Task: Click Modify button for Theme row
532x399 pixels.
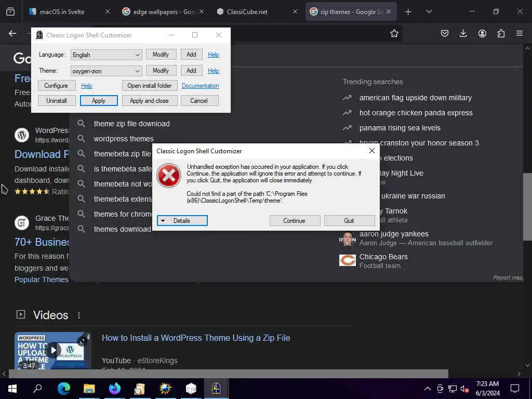Action: click(161, 70)
